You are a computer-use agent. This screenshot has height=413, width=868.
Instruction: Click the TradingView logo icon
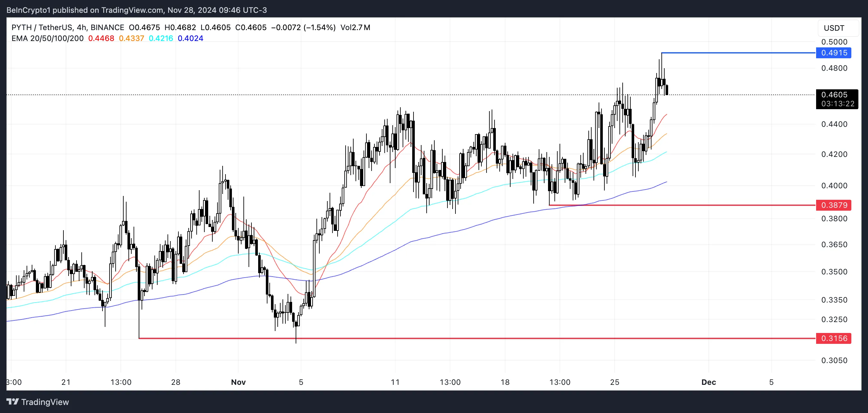12,401
